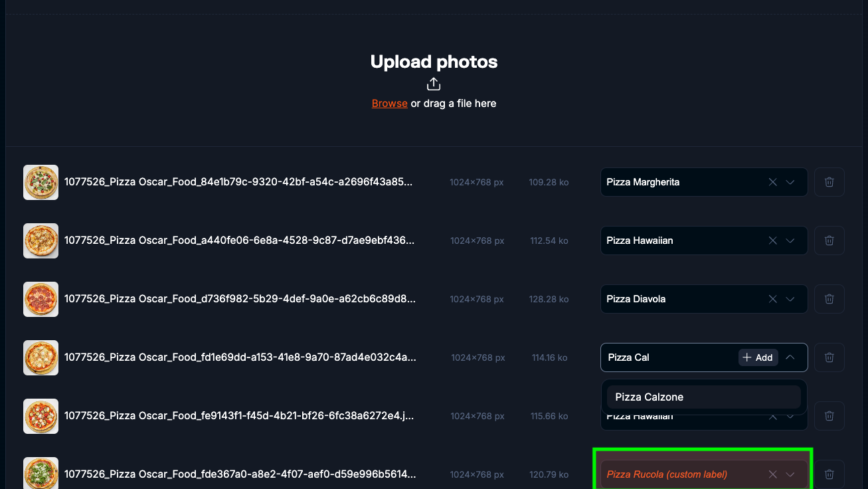The width and height of the screenshot is (868, 489).
Task: Expand the Pizza Rucola label dropdown
Action: [790, 474]
